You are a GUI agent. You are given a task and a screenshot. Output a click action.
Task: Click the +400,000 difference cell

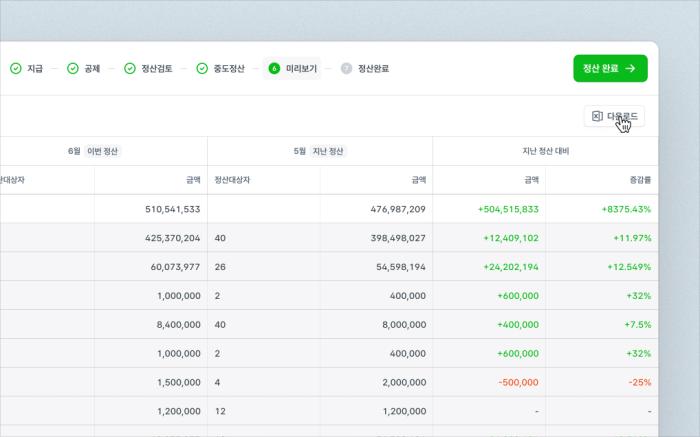coord(489,325)
